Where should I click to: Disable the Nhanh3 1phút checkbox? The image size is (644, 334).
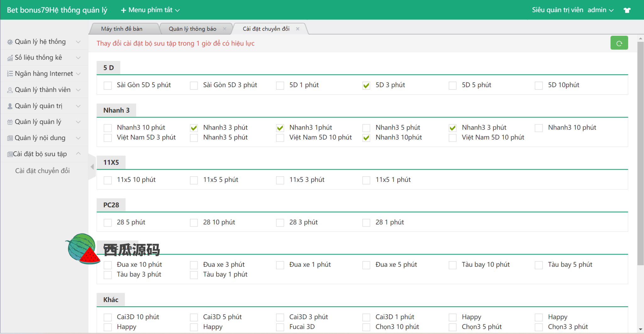coord(280,128)
